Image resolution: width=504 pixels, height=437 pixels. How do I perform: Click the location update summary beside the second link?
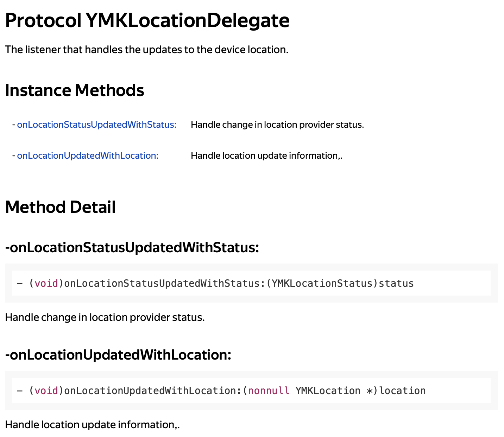point(266,156)
